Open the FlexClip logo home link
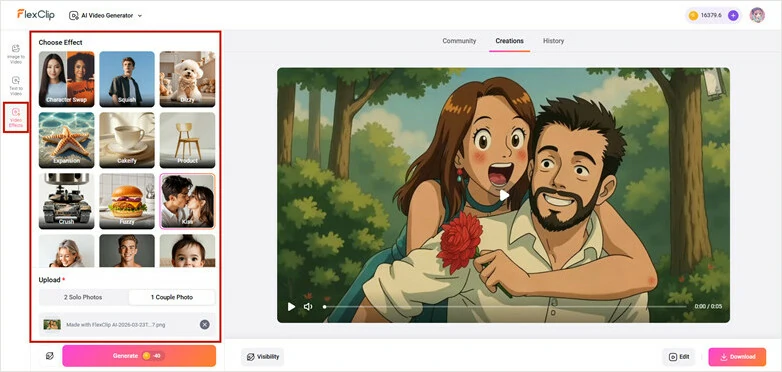The width and height of the screenshot is (782, 372). 36,15
